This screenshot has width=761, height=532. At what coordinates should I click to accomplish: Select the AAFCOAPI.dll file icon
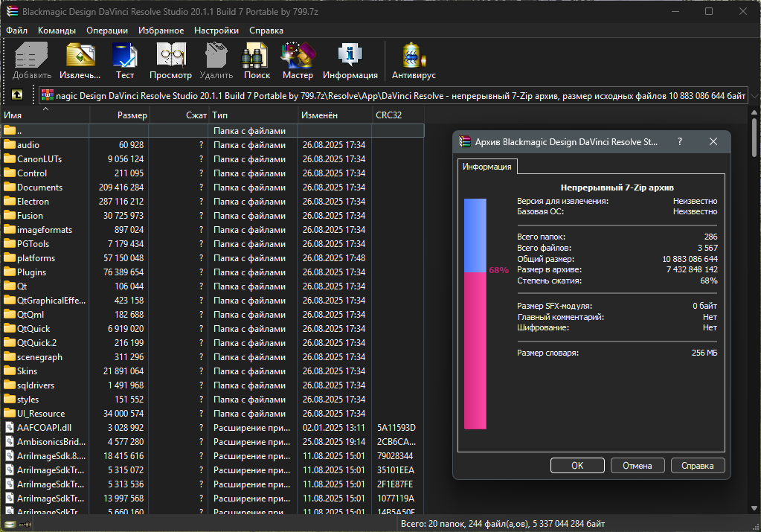(x=10, y=428)
